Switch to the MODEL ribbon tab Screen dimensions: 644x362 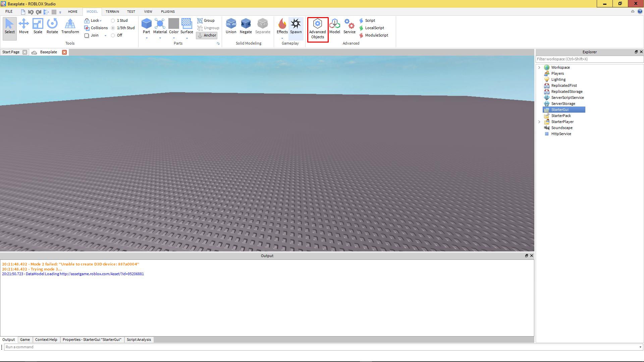[92, 11]
